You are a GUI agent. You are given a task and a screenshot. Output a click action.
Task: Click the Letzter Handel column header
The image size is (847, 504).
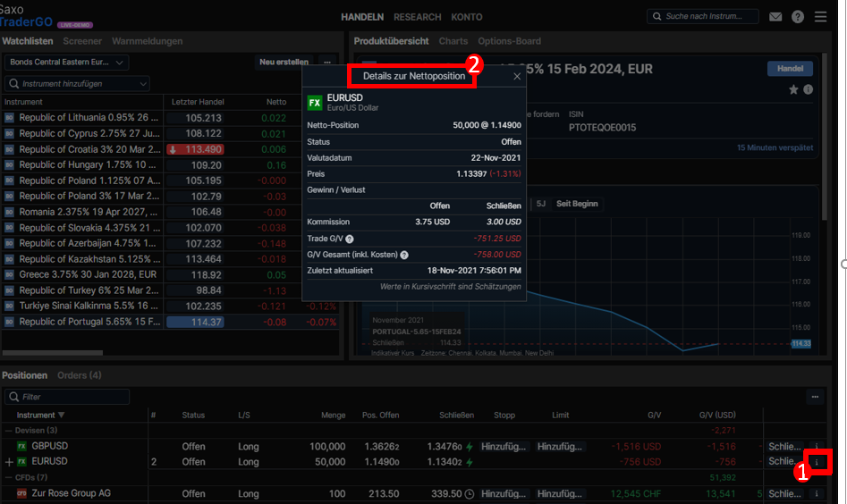point(198,102)
